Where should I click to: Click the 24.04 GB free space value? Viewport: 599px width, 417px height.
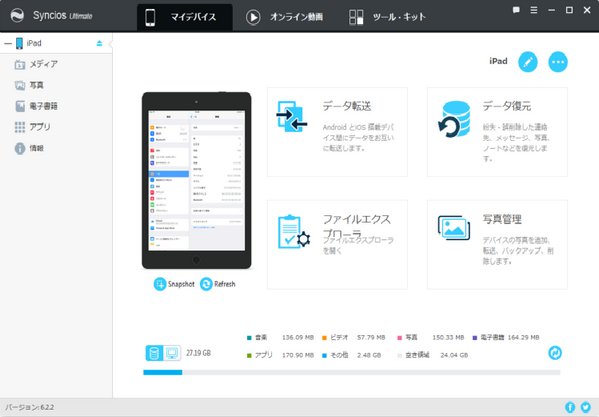(x=454, y=355)
